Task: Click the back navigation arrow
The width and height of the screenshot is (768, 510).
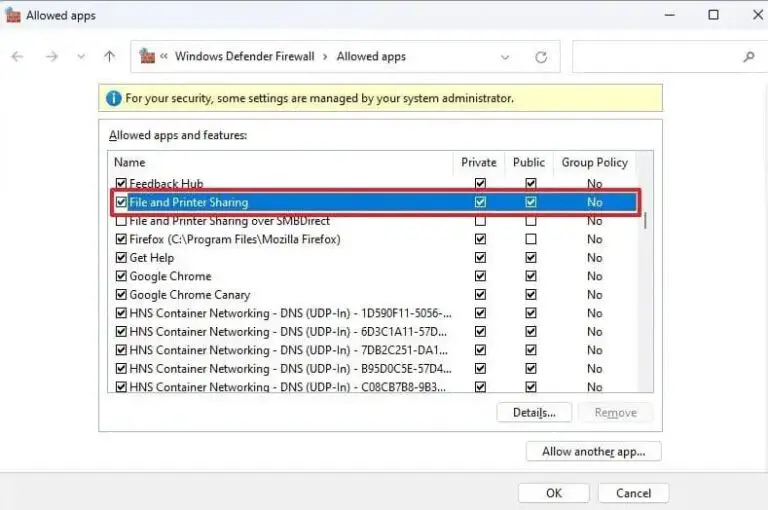Action: tap(17, 57)
